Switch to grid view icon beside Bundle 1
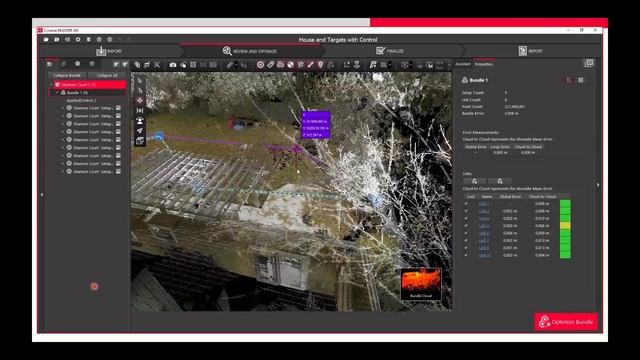The width and height of the screenshot is (640, 360). point(580,80)
